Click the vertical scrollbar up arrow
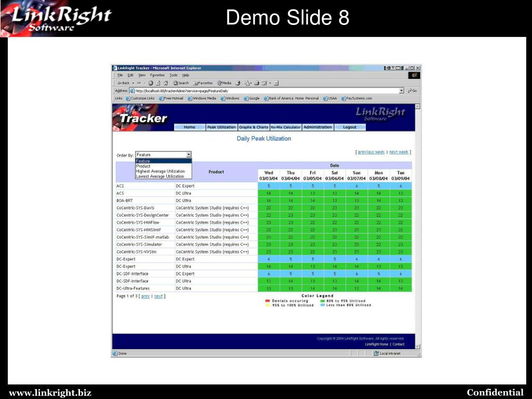 coord(418,107)
